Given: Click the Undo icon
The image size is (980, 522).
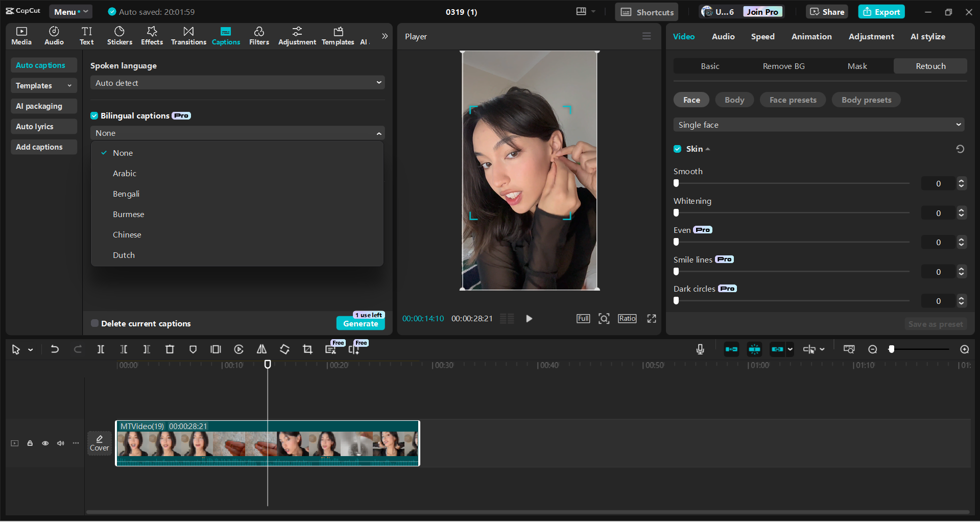Looking at the screenshot, I should (55, 349).
